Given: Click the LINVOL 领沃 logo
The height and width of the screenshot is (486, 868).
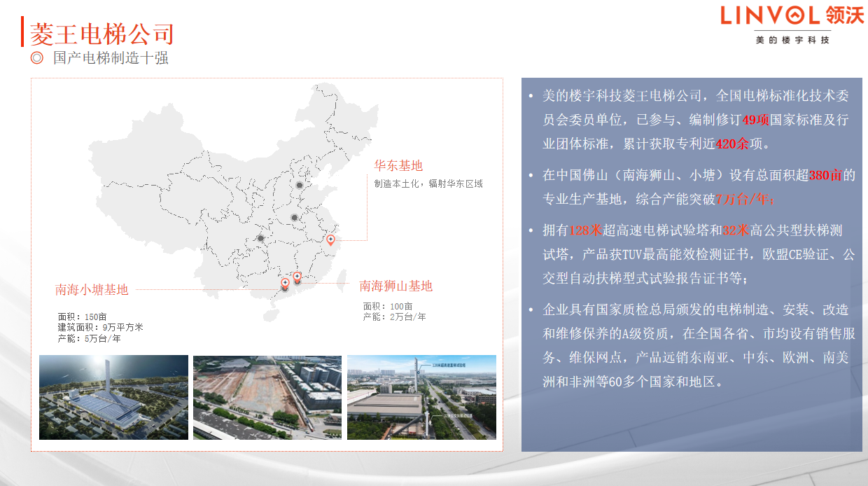Looking at the screenshot, I should [792, 15].
